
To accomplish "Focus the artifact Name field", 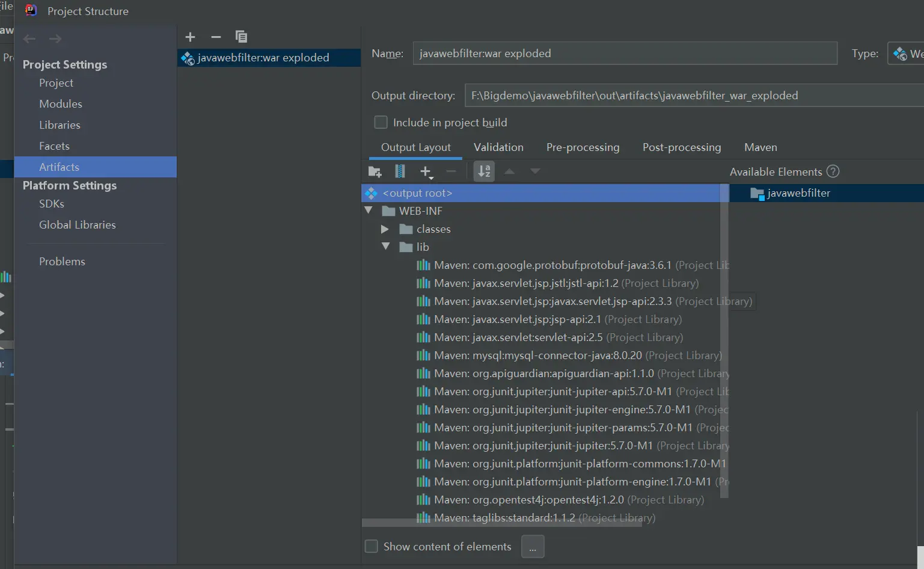I will 625,54.
